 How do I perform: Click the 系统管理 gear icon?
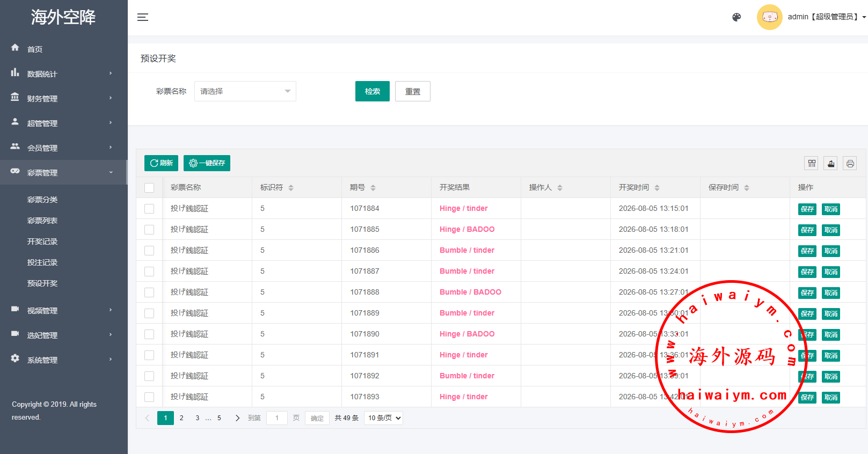point(15,358)
